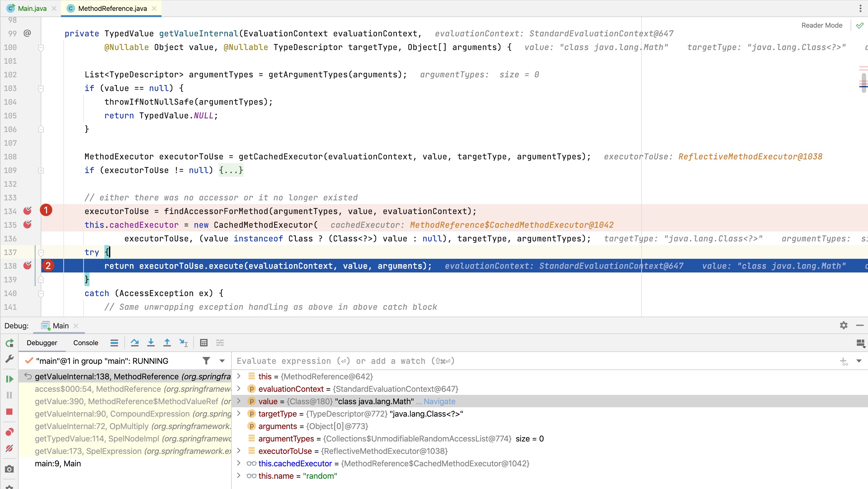Image resolution: width=868 pixels, height=489 pixels.
Task: Expand the this.cachedExecutor watch node
Action: (239, 464)
